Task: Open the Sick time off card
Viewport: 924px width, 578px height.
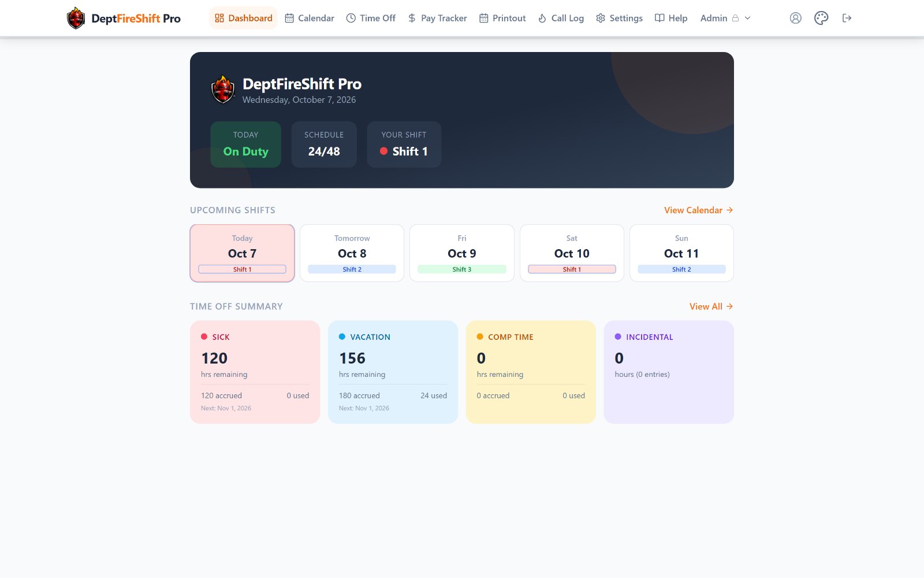Action: point(255,372)
